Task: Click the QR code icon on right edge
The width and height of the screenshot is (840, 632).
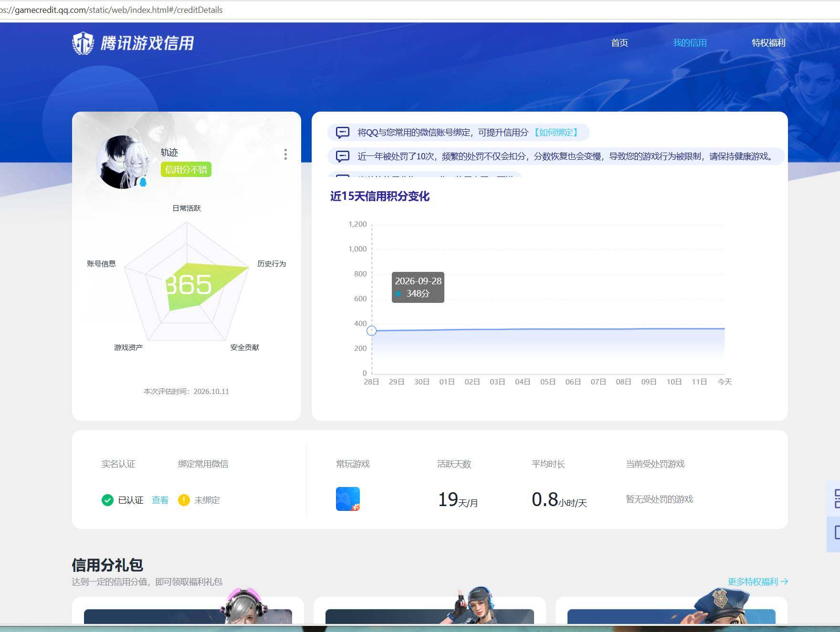Action: pyautogui.click(x=837, y=499)
